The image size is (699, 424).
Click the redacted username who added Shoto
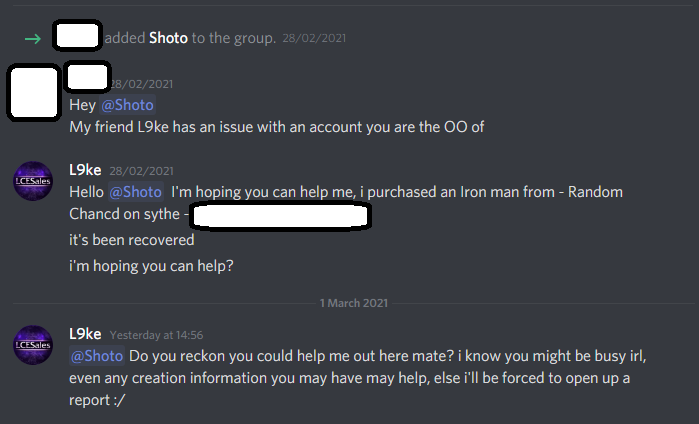(77, 36)
